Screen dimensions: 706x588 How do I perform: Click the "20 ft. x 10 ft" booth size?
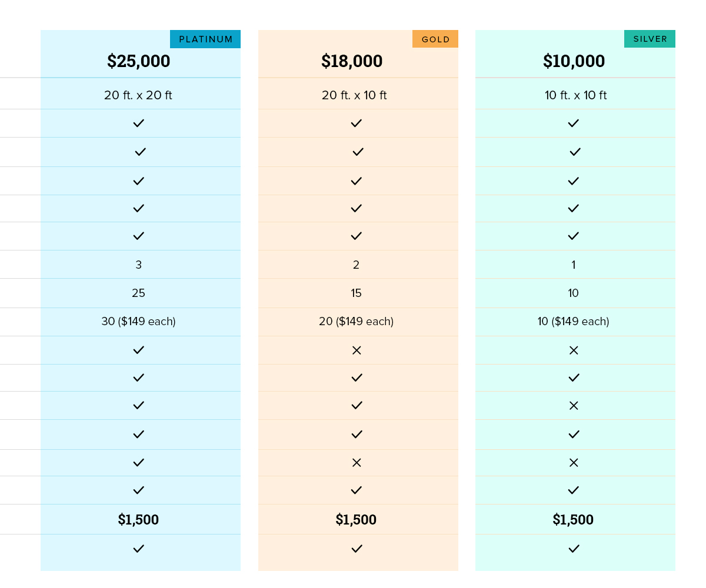click(x=354, y=95)
